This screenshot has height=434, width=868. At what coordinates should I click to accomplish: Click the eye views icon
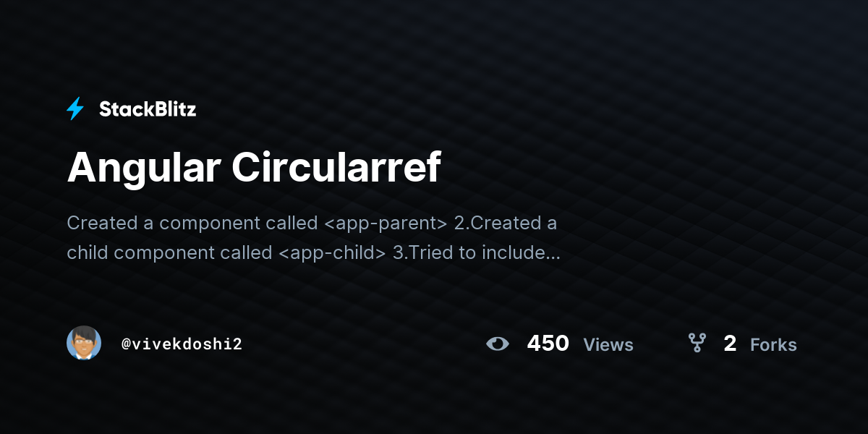coord(498,344)
